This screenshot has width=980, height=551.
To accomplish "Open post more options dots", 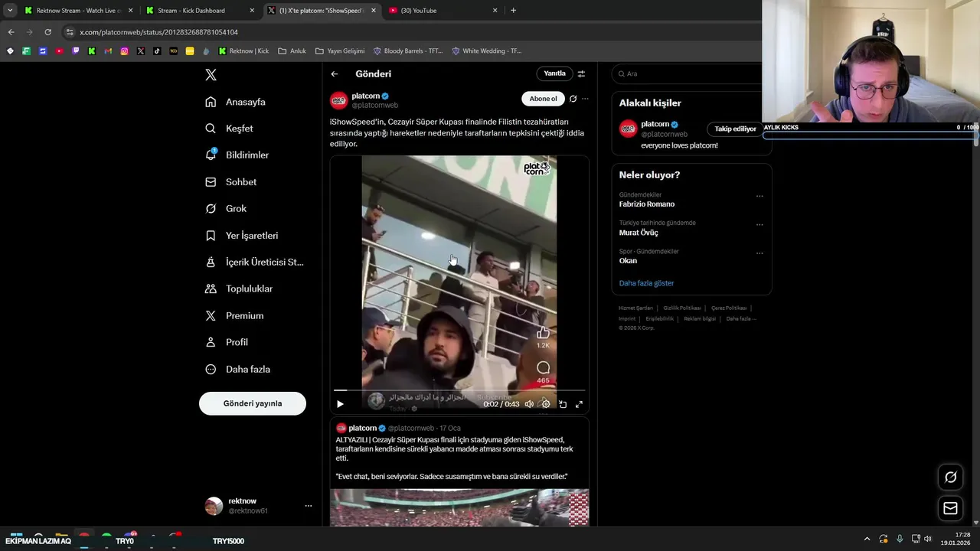I will coord(585,99).
